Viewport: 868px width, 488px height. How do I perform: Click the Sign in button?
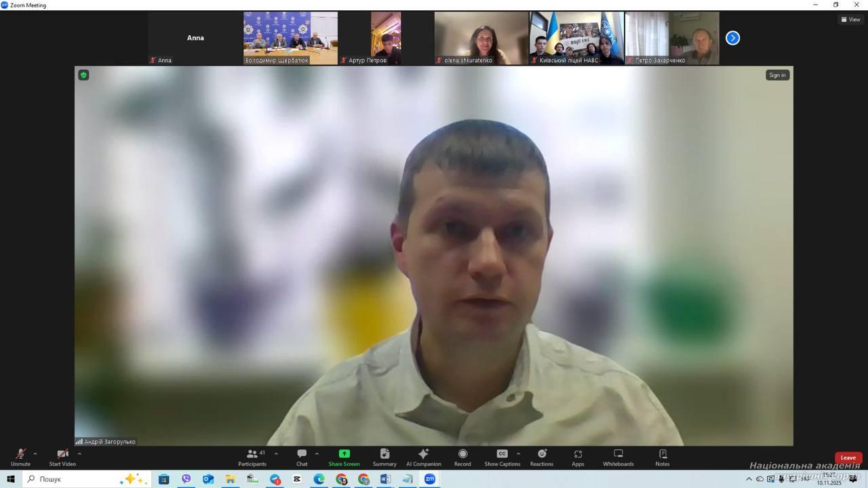point(777,75)
